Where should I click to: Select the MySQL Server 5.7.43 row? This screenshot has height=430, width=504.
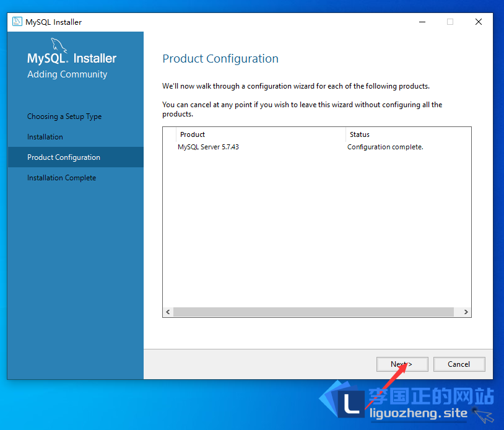point(316,147)
